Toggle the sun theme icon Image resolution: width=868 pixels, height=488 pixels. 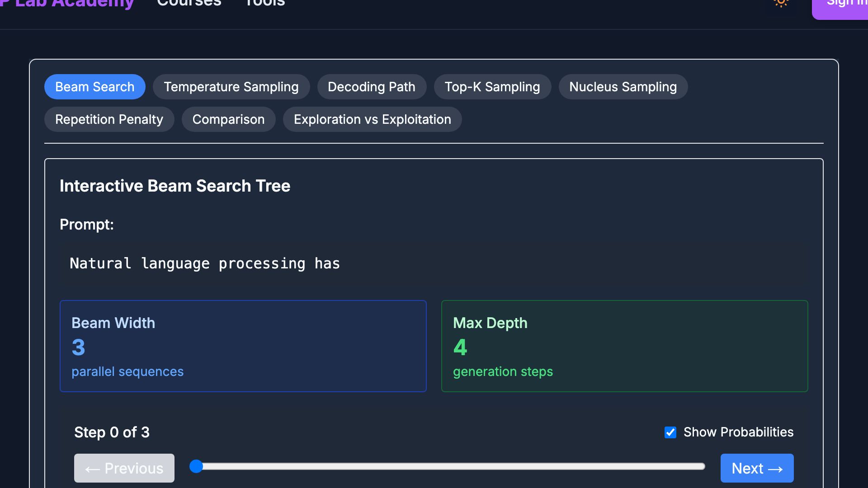(781, 3)
